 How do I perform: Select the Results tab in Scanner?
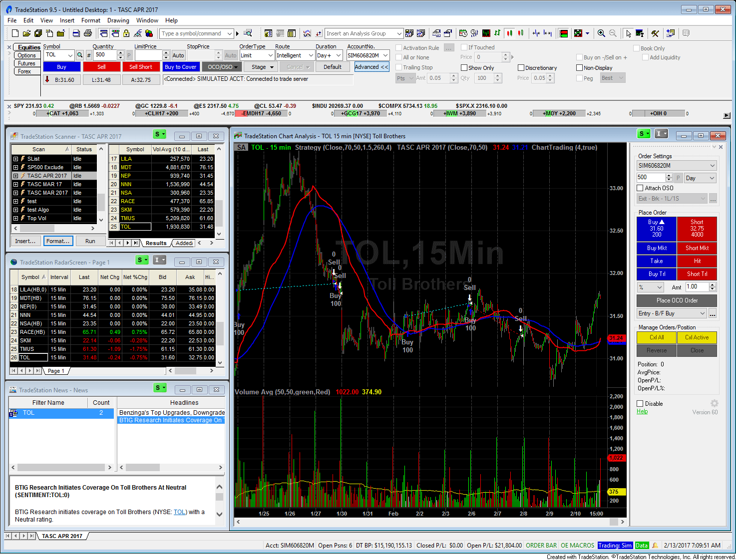click(x=156, y=243)
